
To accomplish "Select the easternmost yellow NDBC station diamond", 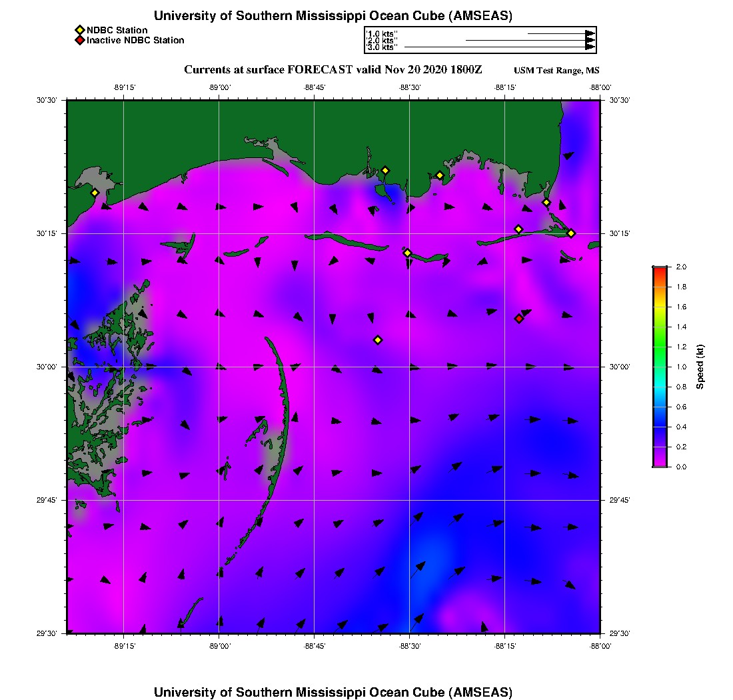I will point(571,233).
